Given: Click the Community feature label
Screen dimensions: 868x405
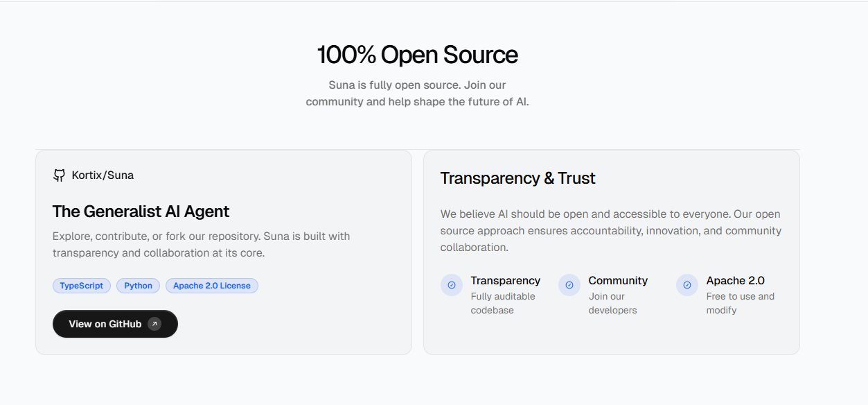Looking at the screenshot, I should [618, 281].
